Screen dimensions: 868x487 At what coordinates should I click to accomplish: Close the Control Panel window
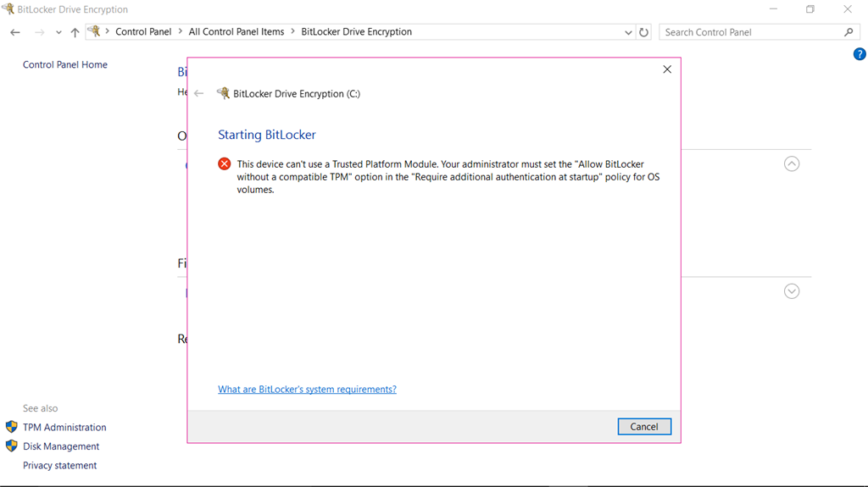coord(848,8)
